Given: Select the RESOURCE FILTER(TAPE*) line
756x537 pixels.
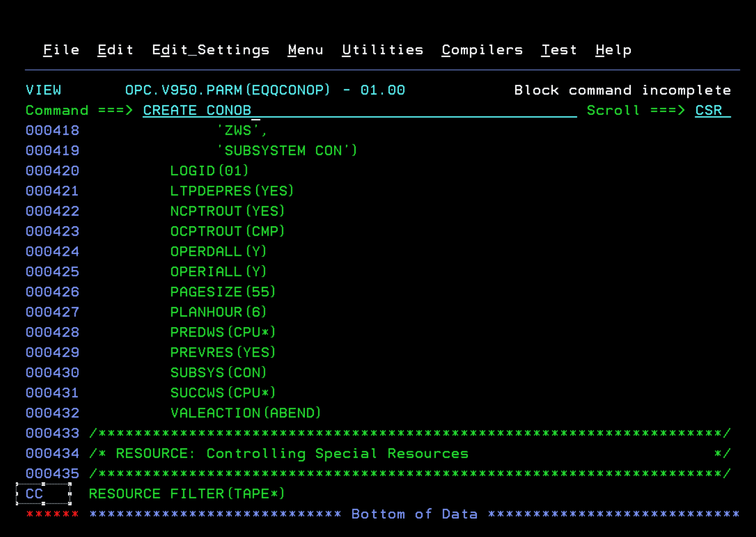Looking at the screenshot, I should point(187,494).
